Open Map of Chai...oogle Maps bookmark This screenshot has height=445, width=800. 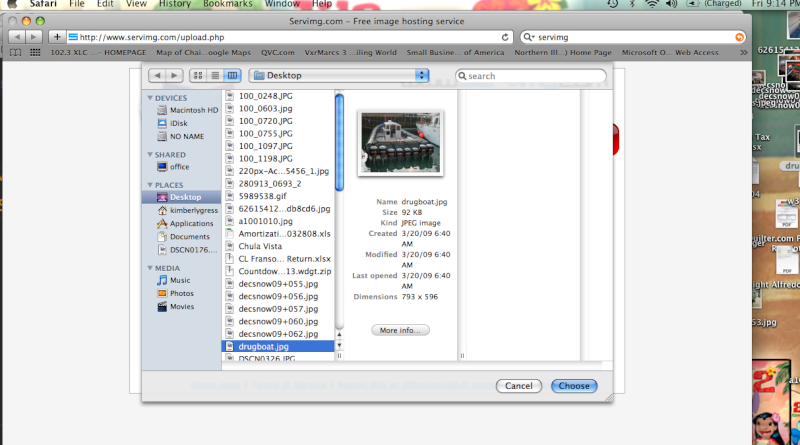click(204, 53)
